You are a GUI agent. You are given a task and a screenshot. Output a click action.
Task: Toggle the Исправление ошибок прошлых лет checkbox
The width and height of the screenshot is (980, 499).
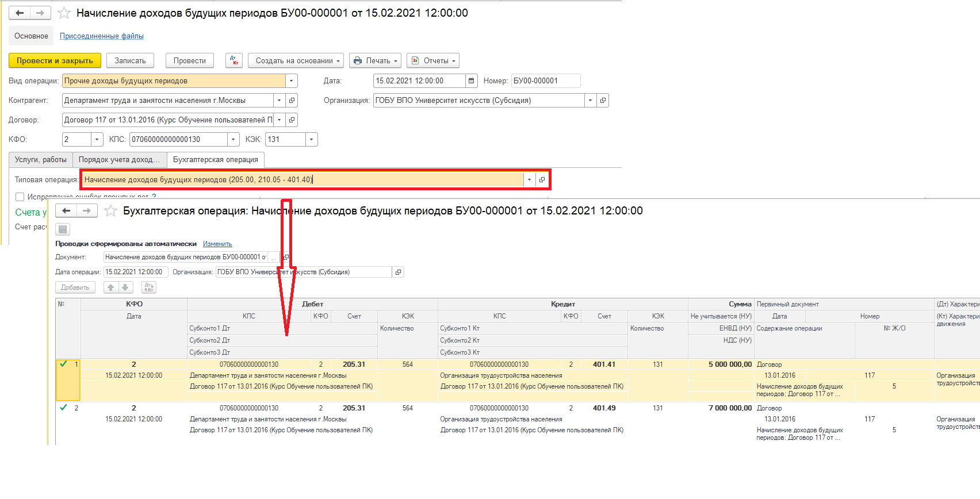(x=20, y=197)
